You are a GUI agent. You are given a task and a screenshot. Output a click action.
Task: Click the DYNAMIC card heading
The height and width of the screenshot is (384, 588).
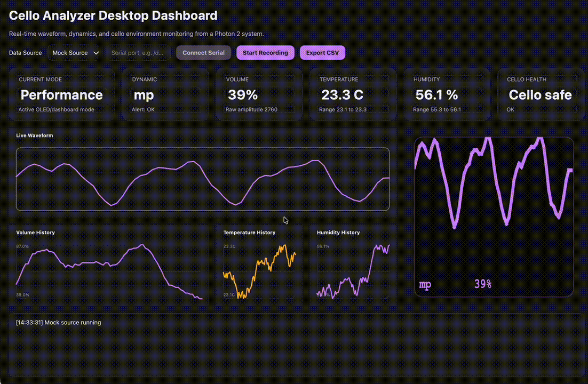click(145, 79)
